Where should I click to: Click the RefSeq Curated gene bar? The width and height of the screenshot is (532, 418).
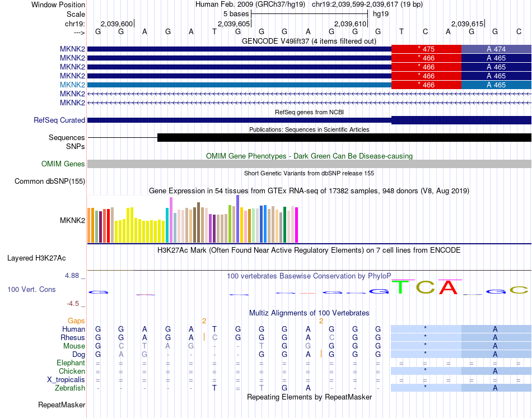coord(309,120)
